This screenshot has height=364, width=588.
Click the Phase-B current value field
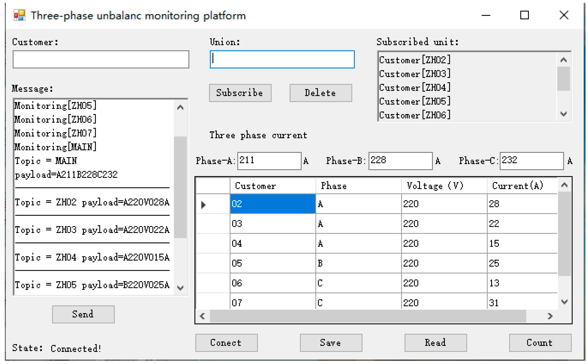tap(400, 161)
